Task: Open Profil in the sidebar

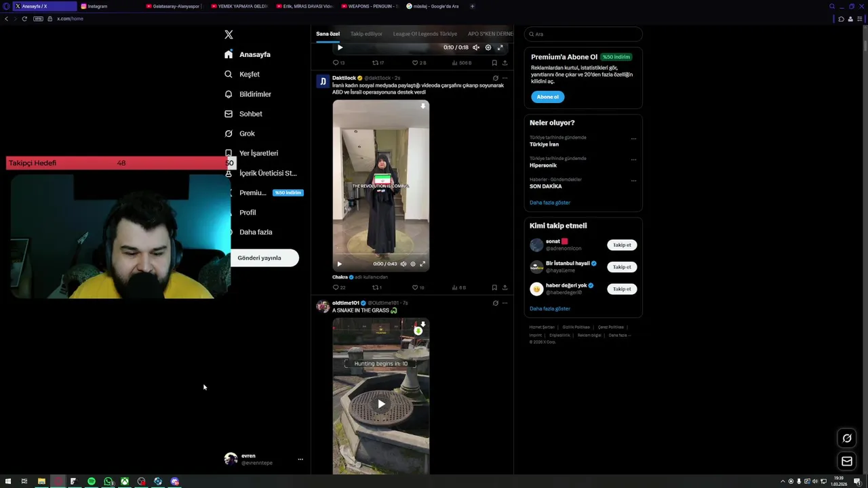Action: pyautogui.click(x=248, y=212)
